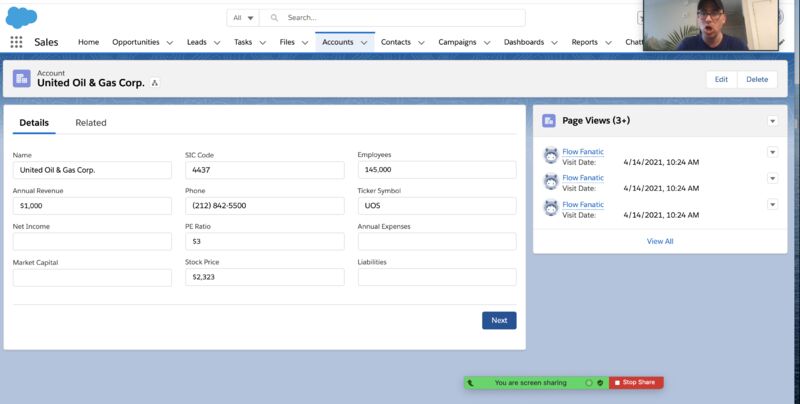Click the PE Ratio input field
The image size is (800, 404).
click(x=265, y=242)
